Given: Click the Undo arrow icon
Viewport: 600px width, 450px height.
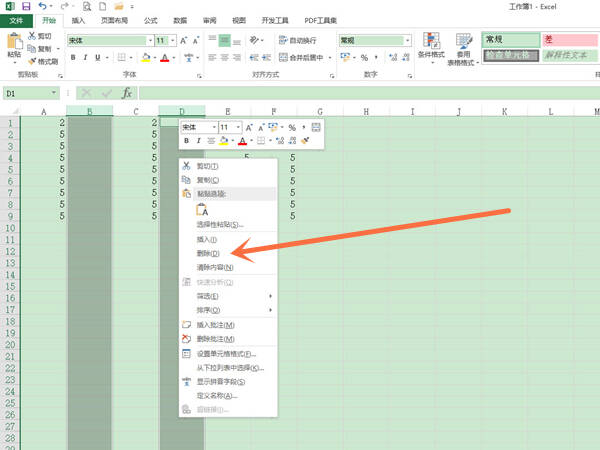Looking at the screenshot, I should coord(42,6).
